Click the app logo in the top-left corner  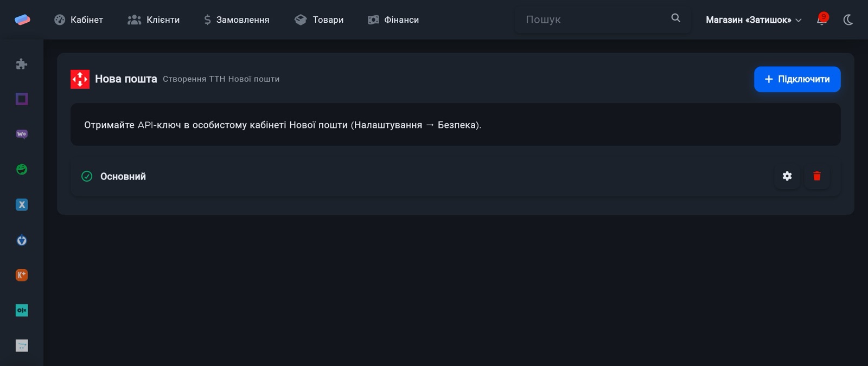(x=22, y=20)
